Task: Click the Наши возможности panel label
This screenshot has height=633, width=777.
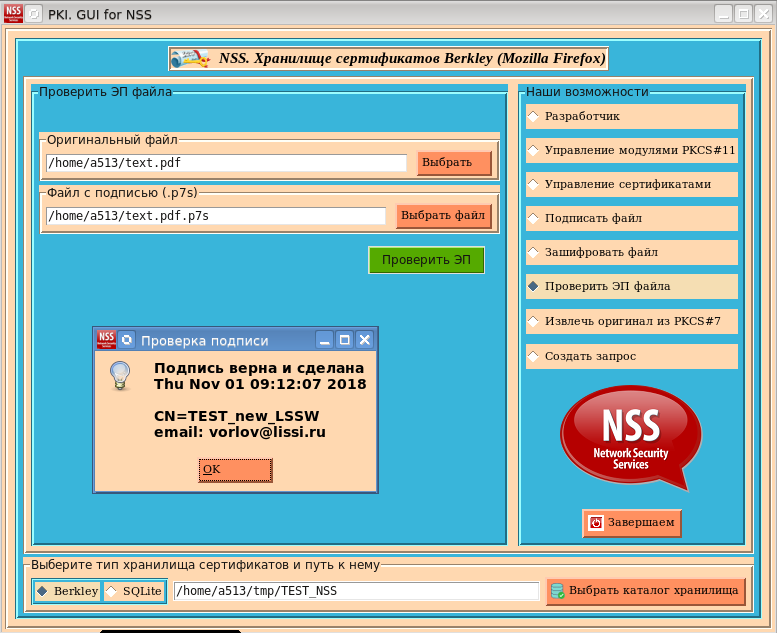Action: tap(587, 92)
